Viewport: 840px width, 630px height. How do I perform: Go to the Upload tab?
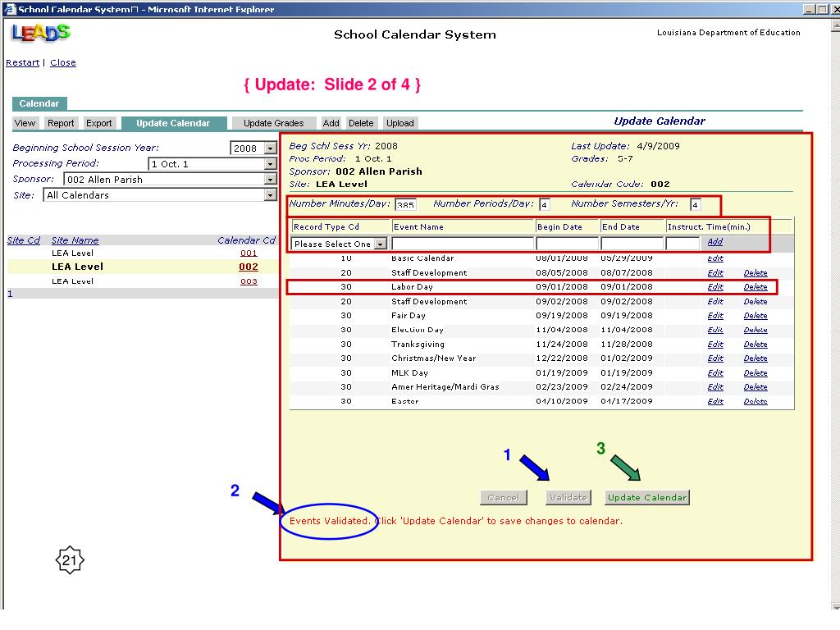[400, 123]
